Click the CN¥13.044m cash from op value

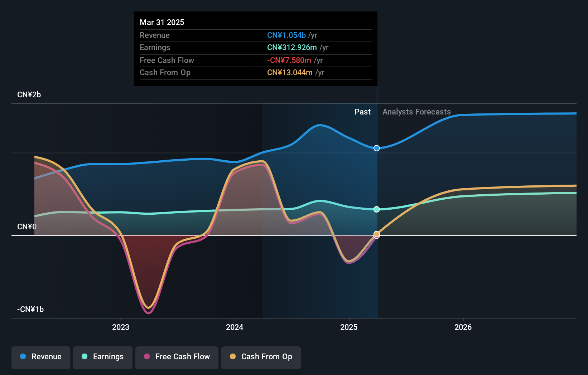(x=290, y=73)
